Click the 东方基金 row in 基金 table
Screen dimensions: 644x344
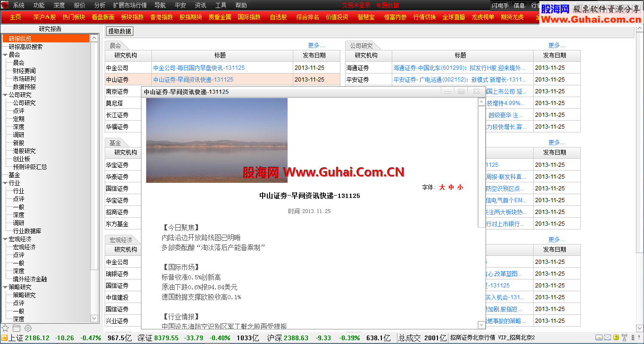click(123, 224)
